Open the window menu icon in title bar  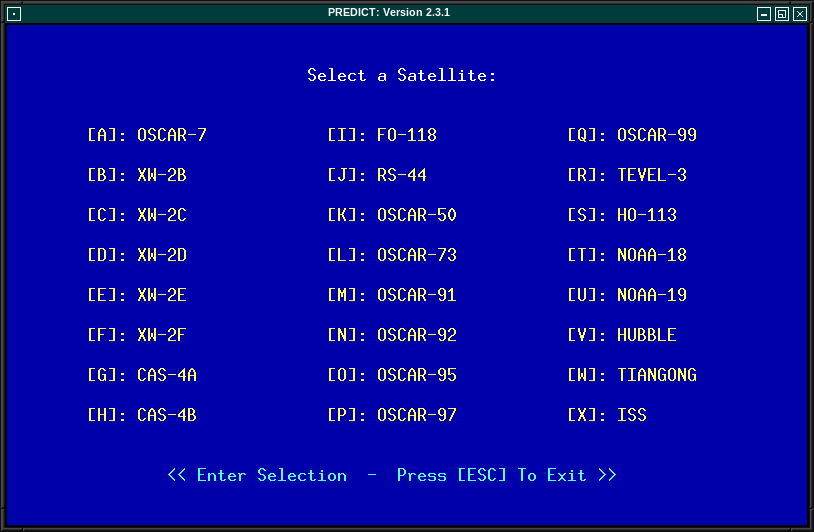coord(14,14)
